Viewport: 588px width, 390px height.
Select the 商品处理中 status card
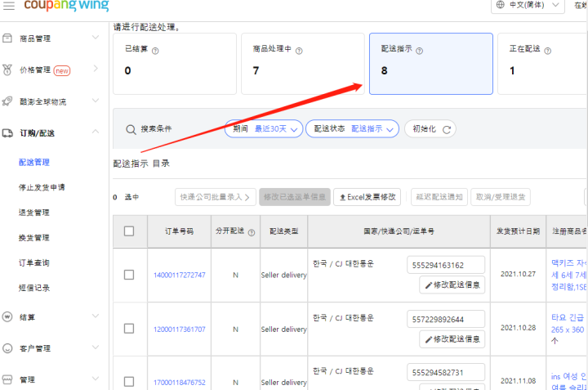click(x=303, y=64)
